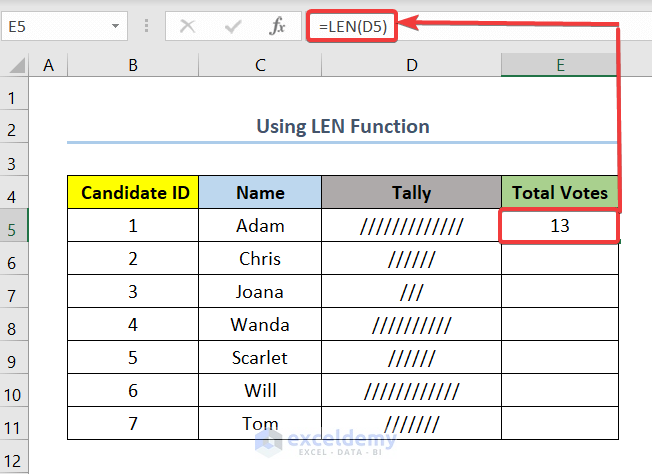This screenshot has width=652, height=474.
Task: Click the formula bar containing =LEN(D5)
Action: point(480,27)
